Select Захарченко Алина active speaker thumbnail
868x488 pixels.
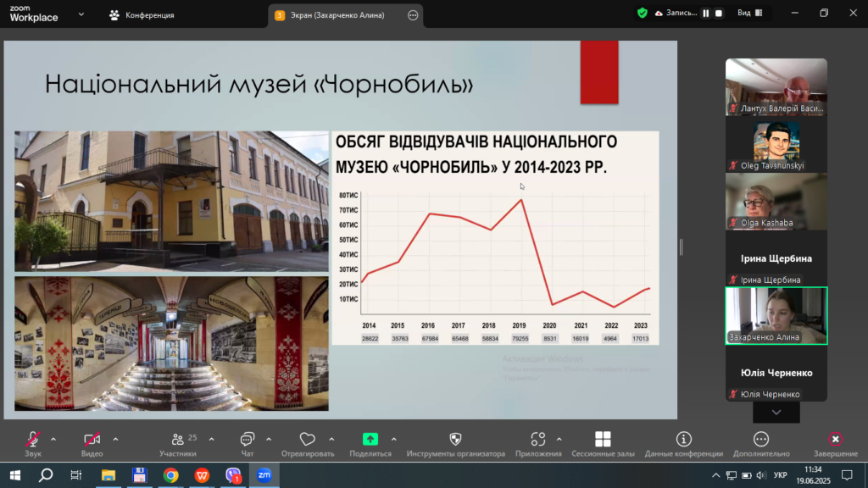[x=776, y=316]
